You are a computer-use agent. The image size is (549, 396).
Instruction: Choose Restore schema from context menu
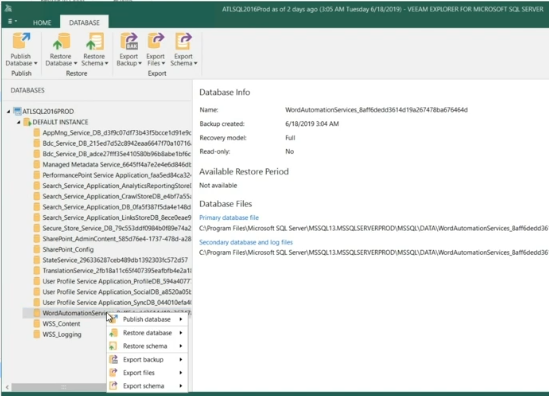pyautogui.click(x=147, y=346)
